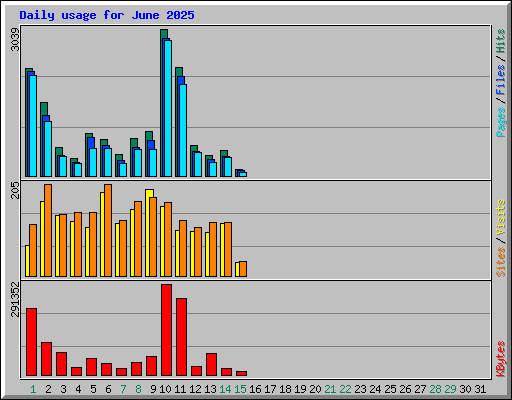Screen dimensions: 512x400
Task: Click the day 1 cyan Pages bar
Action: [x=33, y=126]
